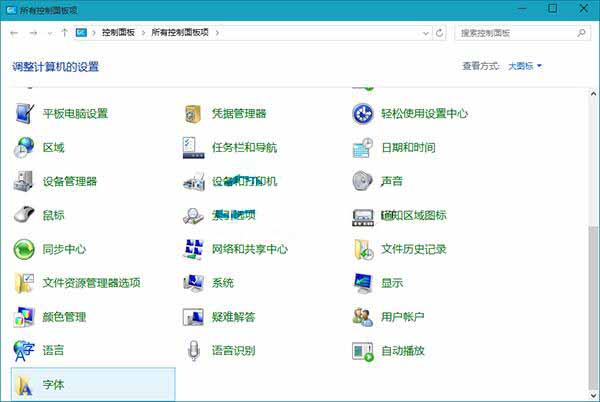Click the Back navigation arrow

tap(14, 33)
